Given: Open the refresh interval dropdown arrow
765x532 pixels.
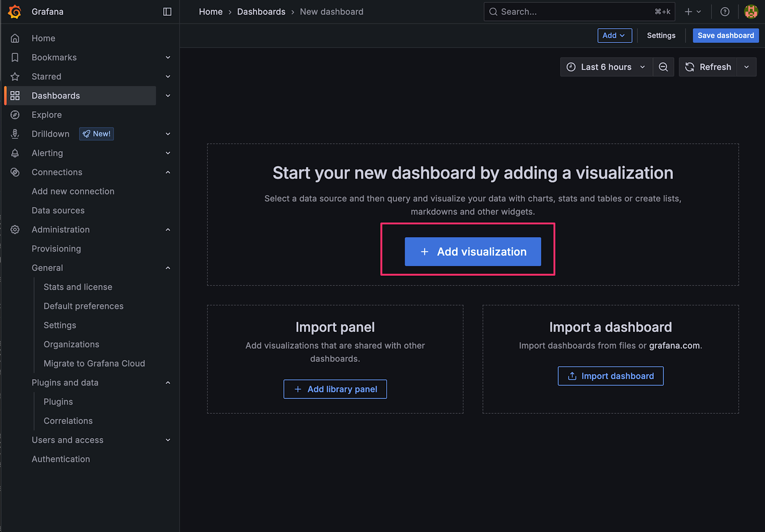Looking at the screenshot, I should (x=747, y=67).
